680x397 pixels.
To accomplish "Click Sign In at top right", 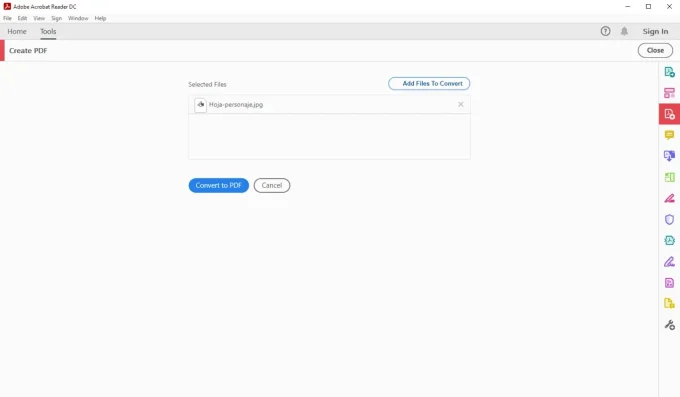I will 655,31.
